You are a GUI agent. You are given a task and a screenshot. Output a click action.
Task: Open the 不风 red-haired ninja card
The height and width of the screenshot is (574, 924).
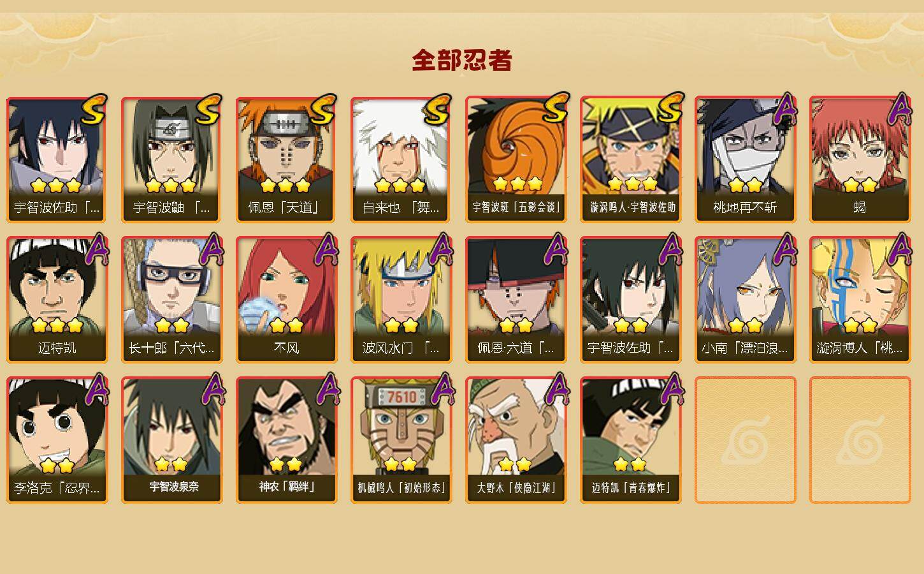point(286,300)
